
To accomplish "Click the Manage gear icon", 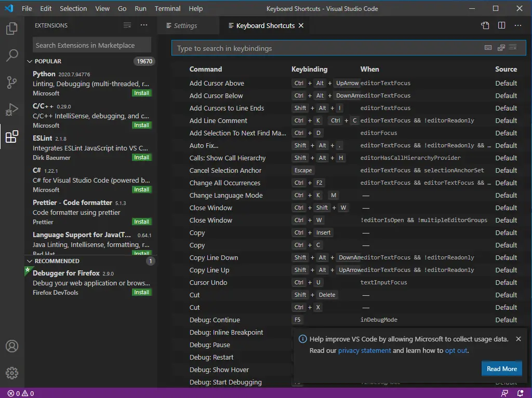I will [12, 373].
